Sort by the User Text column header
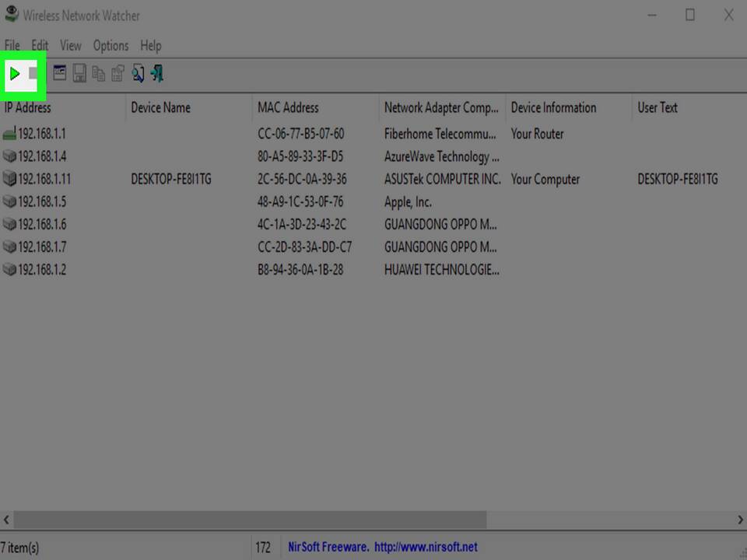 coord(690,107)
